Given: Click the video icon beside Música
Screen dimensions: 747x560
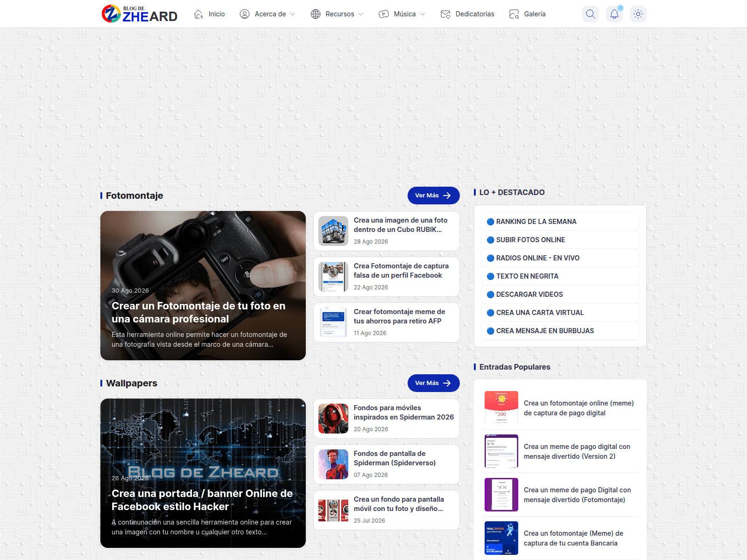Looking at the screenshot, I should click(384, 14).
